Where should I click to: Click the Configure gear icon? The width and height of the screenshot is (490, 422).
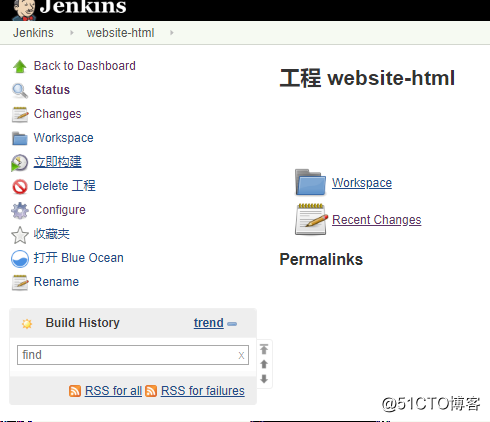20,211
